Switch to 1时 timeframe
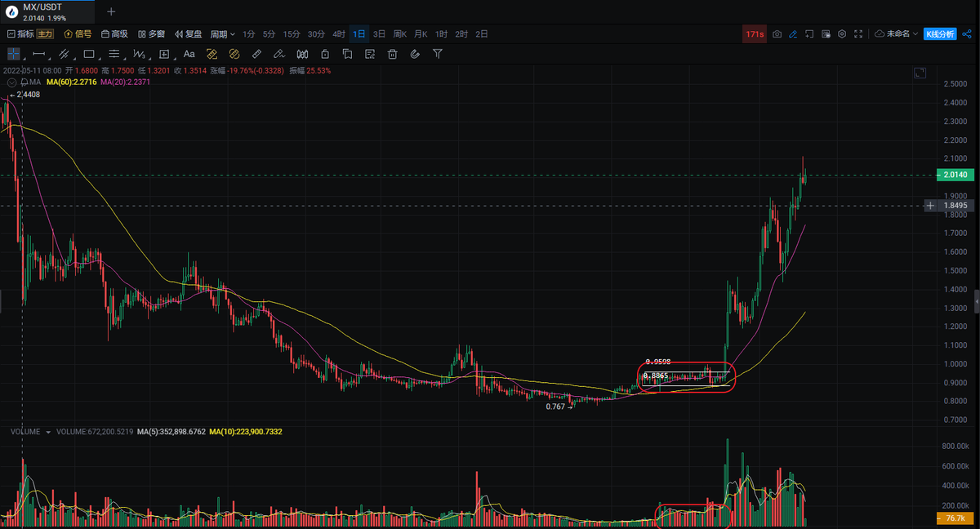 (x=441, y=34)
